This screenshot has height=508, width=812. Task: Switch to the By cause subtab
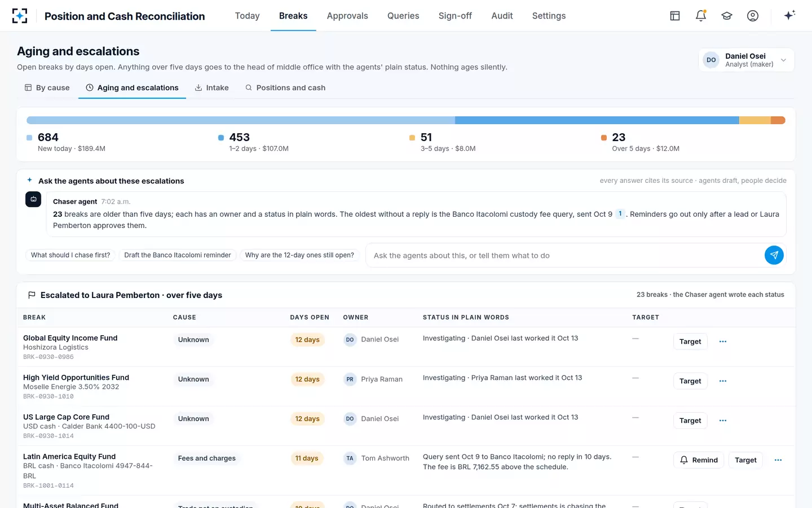47,87
